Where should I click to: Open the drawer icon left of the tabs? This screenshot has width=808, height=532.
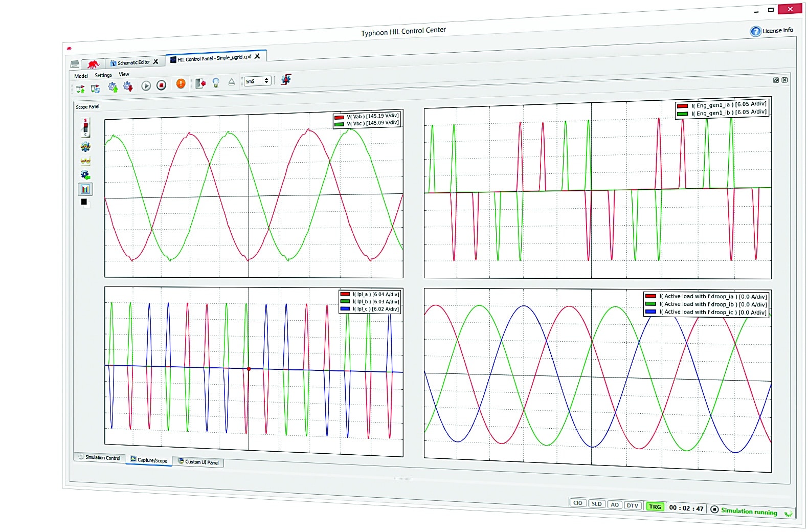pos(75,64)
